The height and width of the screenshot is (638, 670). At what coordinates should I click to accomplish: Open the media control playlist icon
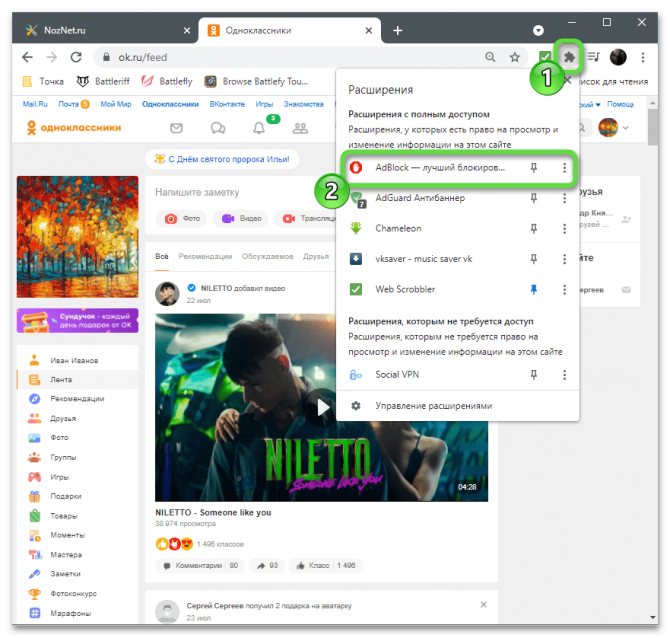(x=594, y=57)
